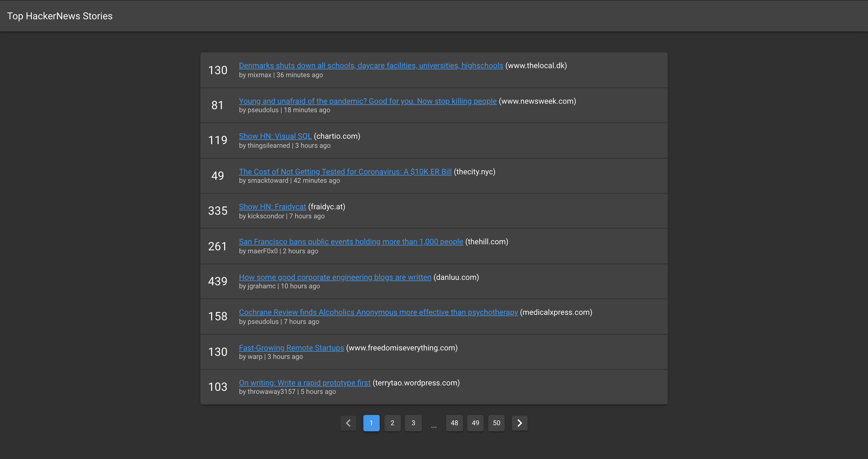Image resolution: width=868 pixels, height=459 pixels.
Task: Open the corporate engineering blogs article
Action: coord(335,277)
